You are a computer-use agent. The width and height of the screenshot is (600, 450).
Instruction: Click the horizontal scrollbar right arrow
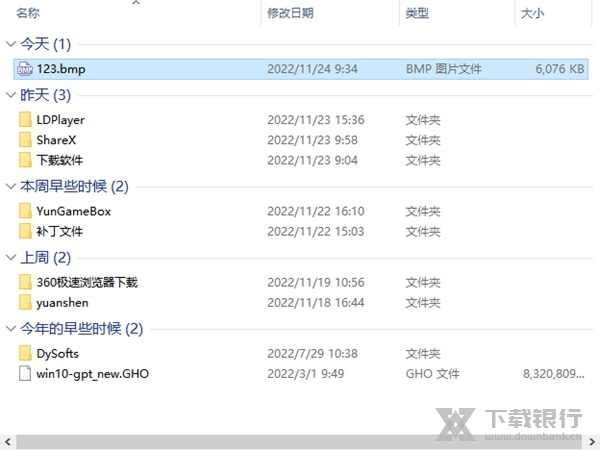pos(592,442)
